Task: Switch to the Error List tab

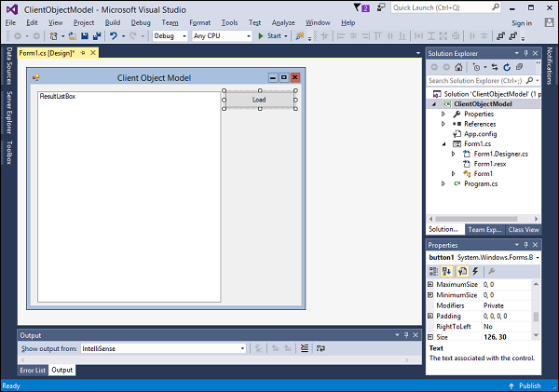Action: pyautogui.click(x=34, y=370)
